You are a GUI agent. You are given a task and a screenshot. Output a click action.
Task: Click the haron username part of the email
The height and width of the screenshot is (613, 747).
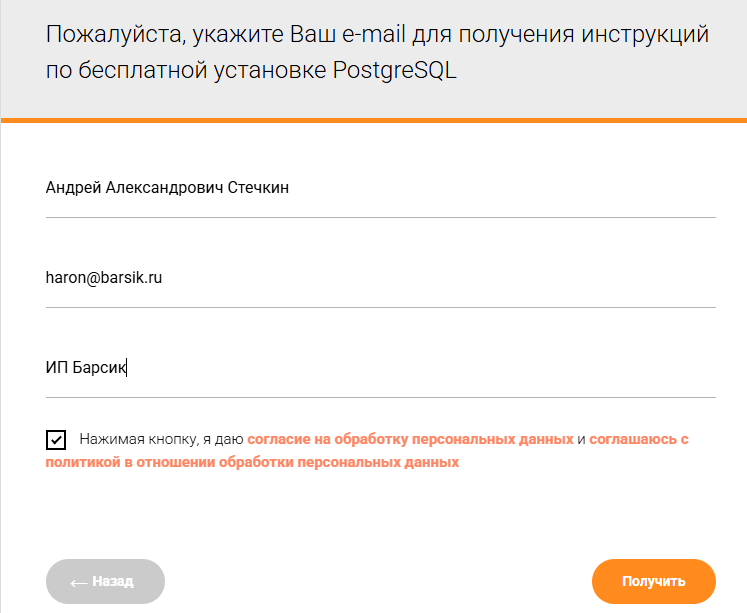64,277
